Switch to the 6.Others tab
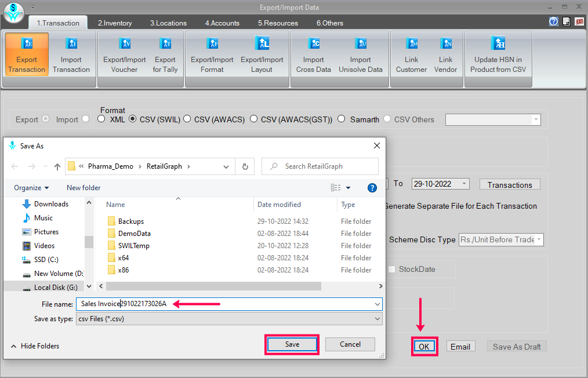 (329, 23)
